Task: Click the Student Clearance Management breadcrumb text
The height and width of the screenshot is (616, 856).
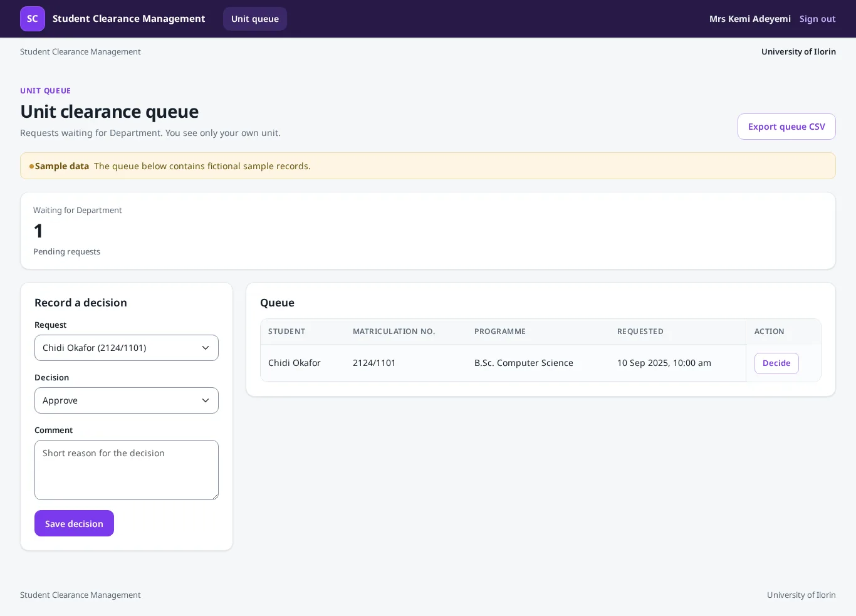Action: [x=80, y=52]
